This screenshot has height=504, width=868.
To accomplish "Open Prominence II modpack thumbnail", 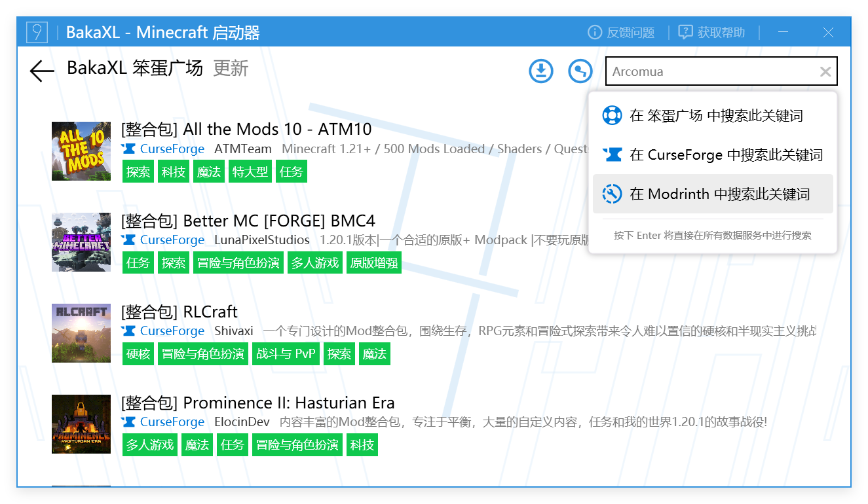I will (81, 424).
